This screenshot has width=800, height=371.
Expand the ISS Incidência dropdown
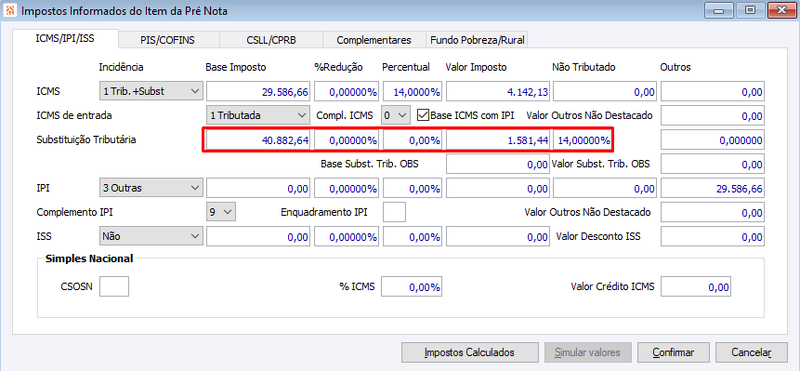coord(151,236)
